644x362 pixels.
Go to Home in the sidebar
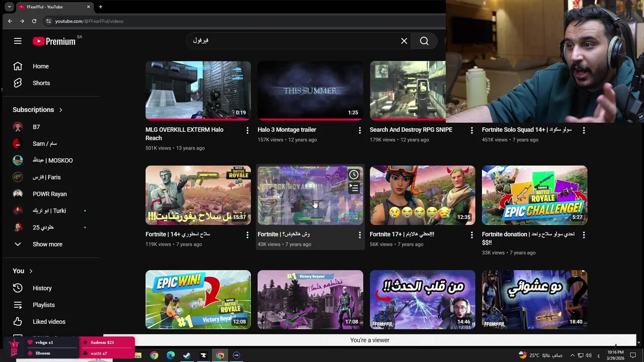[x=51, y=66]
